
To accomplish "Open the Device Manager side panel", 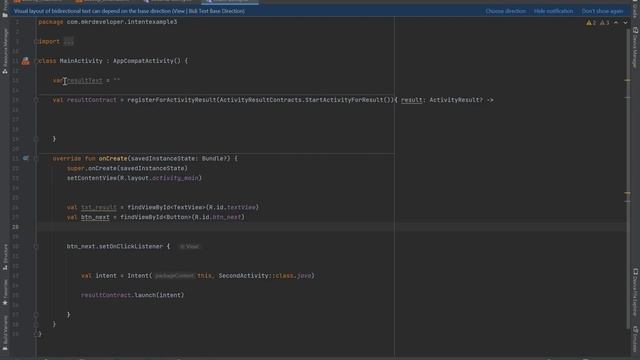I will 636,47.
